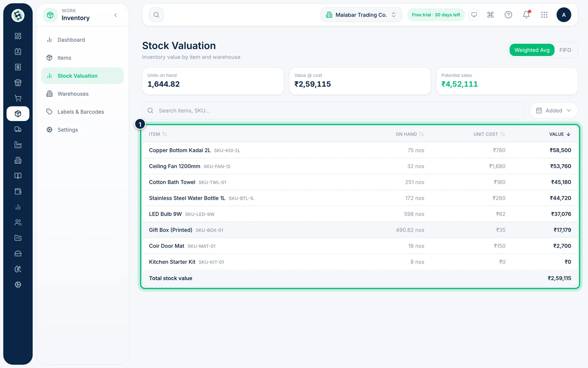Click the command shortcut icon
The width and height of the screenshot is (588, 368).
[x=490, y=15]
